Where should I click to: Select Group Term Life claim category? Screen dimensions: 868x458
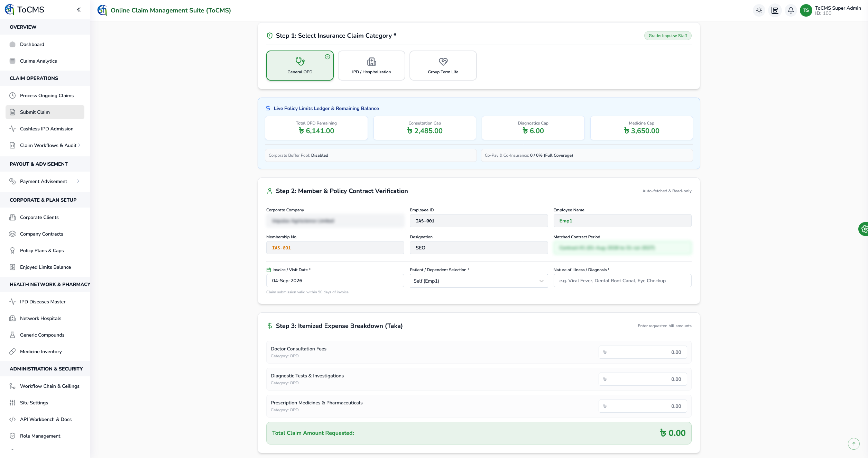click(x=443, y=66)
